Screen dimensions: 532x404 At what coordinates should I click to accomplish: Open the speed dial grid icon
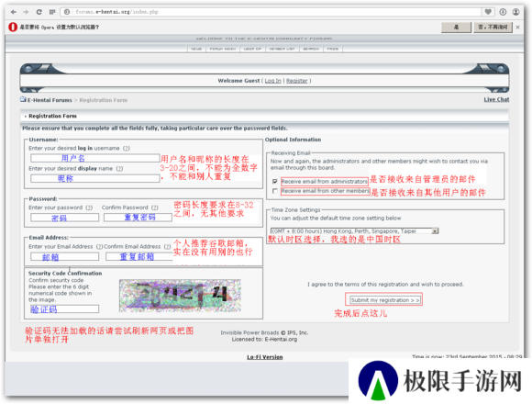click(52, 12)
